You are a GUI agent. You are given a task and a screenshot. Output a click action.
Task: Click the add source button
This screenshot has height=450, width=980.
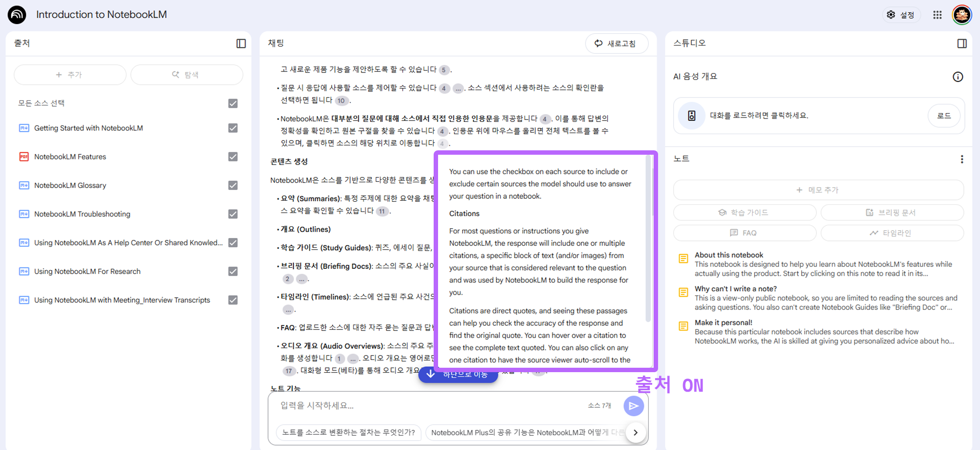(x=70, y=75)
